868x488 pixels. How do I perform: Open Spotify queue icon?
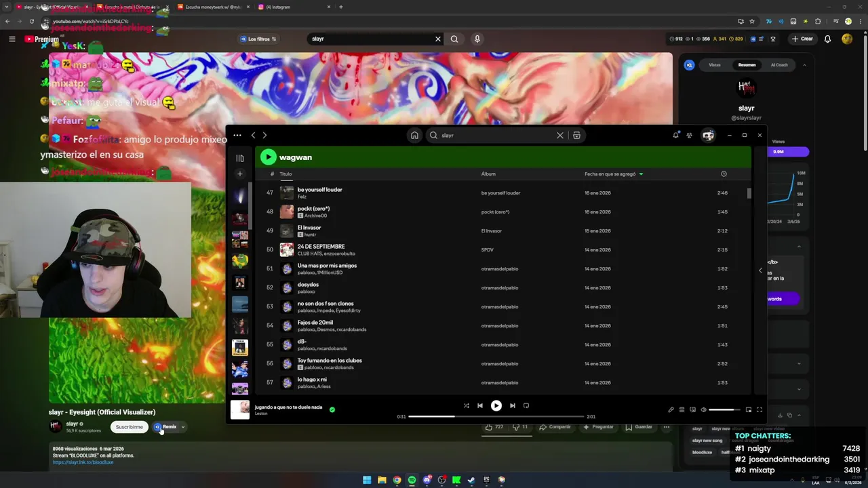click(x=682, y=409)
